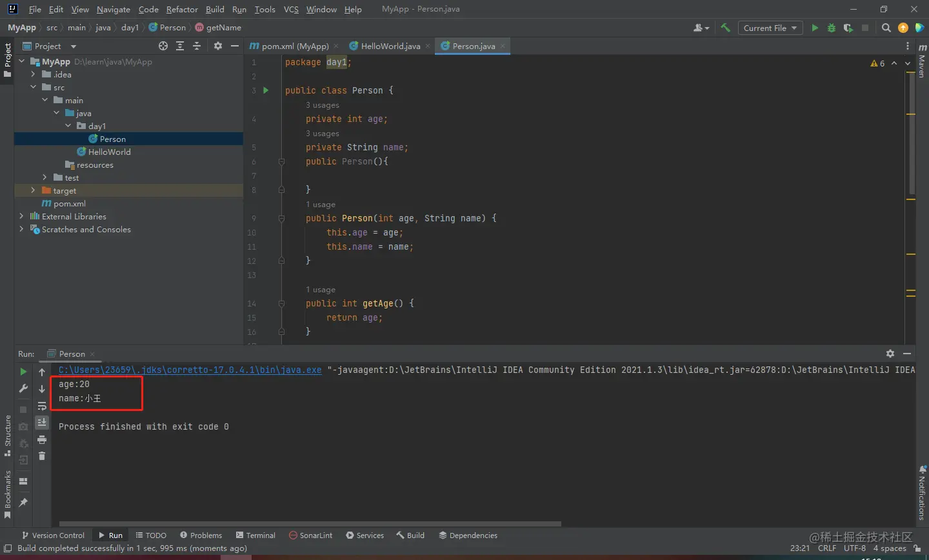This screenshot has width=929, height=560.
Task: Open the Refactor menu
Action: [182, 9]
